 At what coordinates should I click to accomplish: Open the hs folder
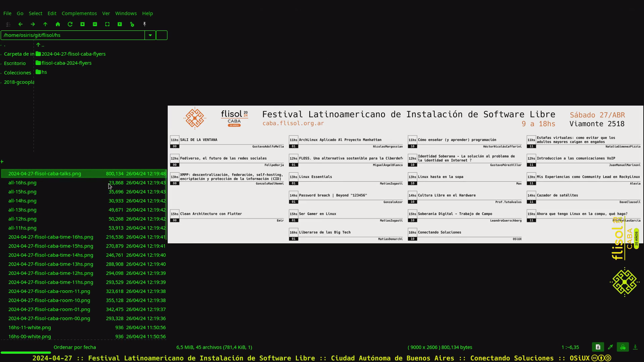[41, 72]
